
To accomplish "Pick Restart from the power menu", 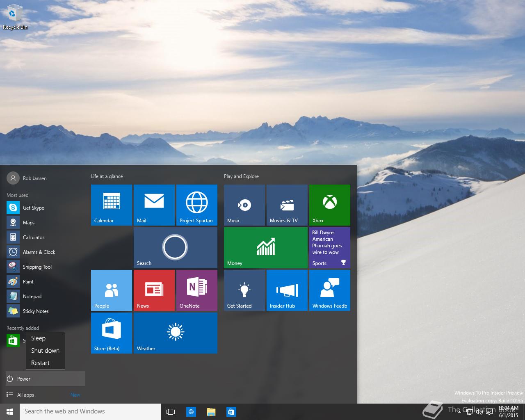I will [45, 363].
